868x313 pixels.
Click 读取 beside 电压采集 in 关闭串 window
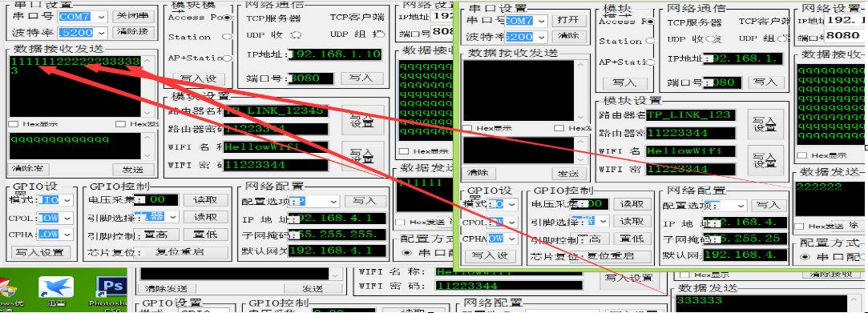pos(205,200)
